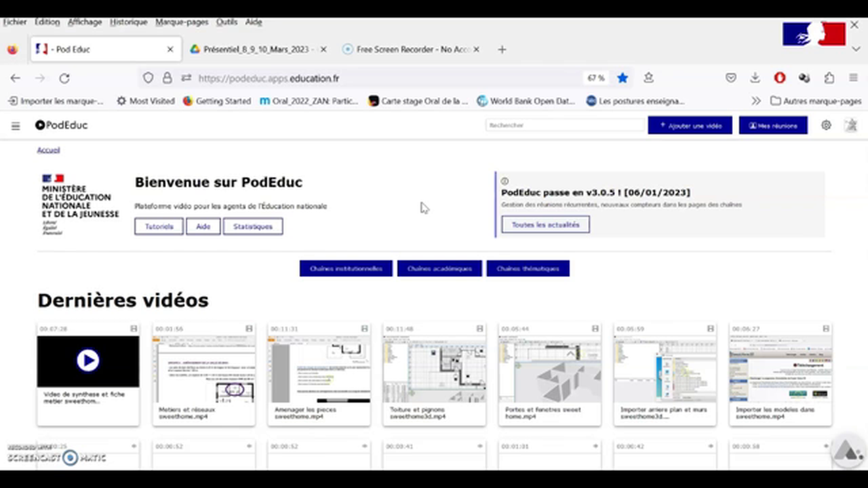
Task: Open a new browser tab
Action: tap(502, 49)
